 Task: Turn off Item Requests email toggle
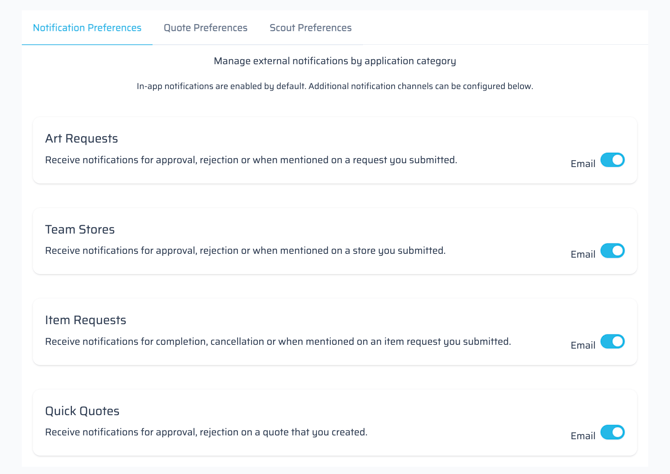pyautogui.click(x=612, y=342)
